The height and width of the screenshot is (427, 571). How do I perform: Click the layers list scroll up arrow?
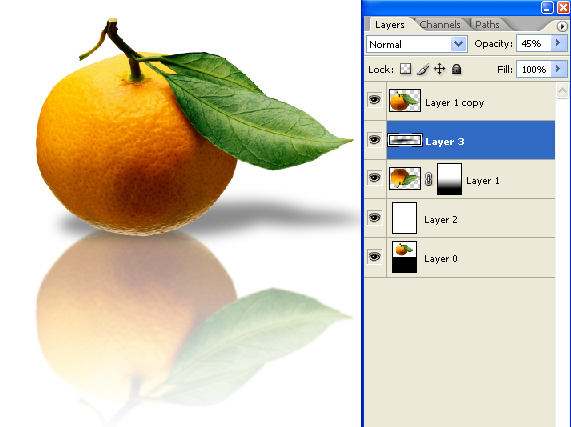click(562, 90)
